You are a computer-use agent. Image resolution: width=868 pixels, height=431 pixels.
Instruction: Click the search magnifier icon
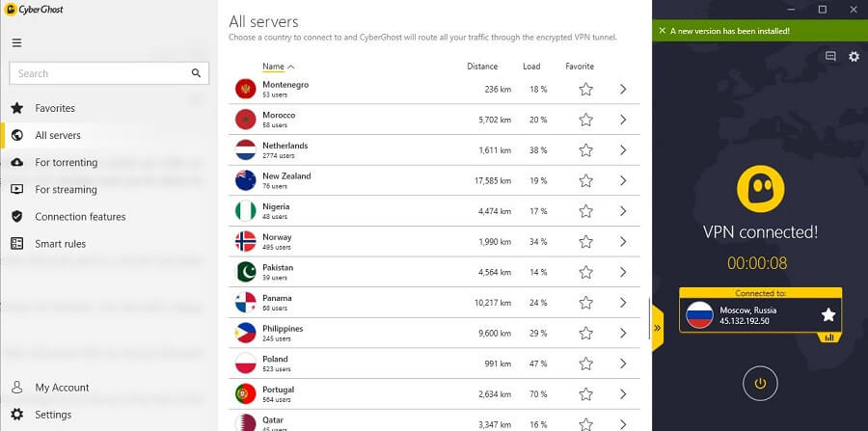(x=196, y=73)
